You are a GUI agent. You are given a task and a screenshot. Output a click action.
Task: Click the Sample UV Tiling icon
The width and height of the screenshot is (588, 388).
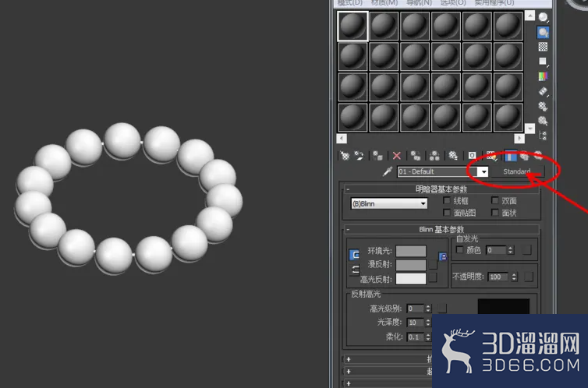(x=543, y=62)
